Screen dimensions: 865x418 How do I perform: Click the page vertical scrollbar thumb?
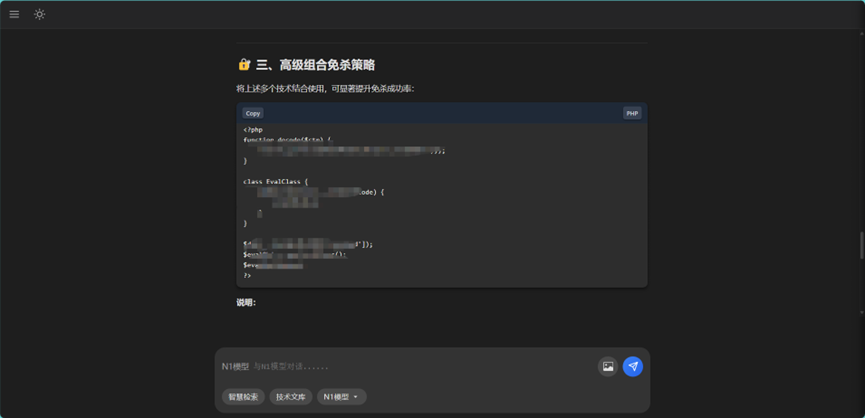tap(862, 245)
